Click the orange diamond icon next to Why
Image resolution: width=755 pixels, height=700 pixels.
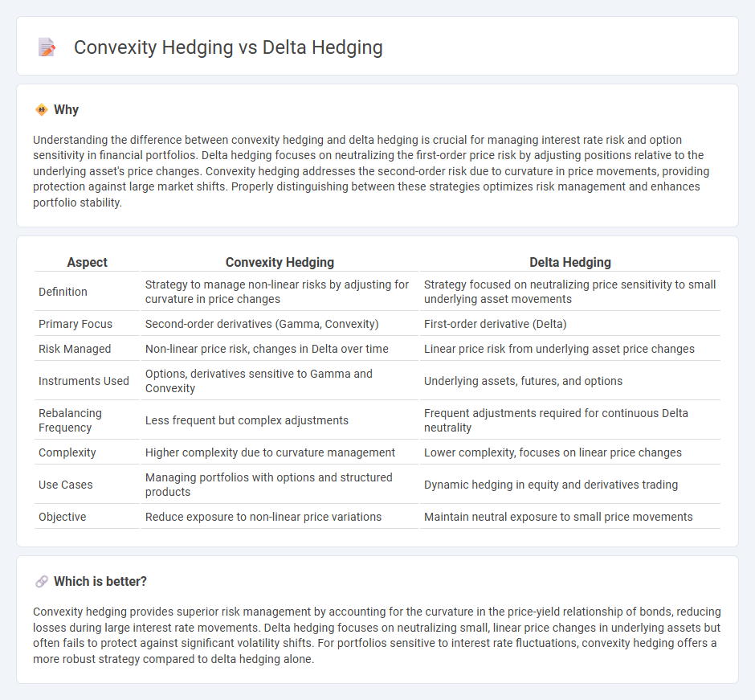[x=42, y=110]
